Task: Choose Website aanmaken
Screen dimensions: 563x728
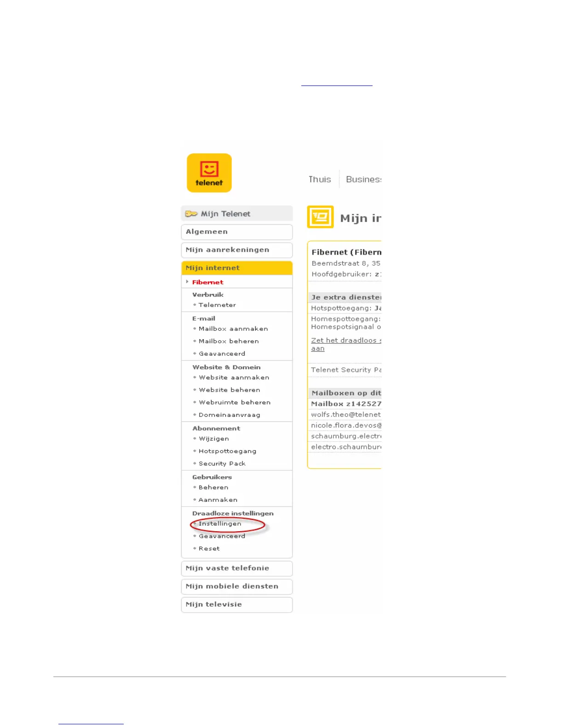Action: [x=234, y=377]
